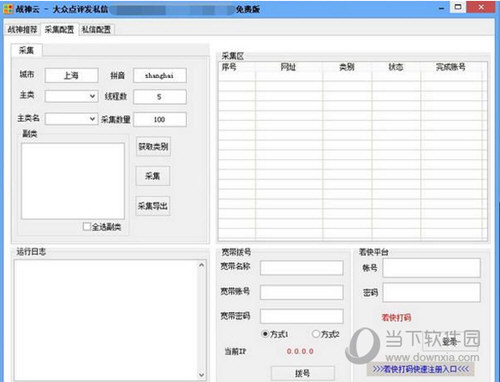Tick the 全选副类 checkbox
Viewport: 500px width, 382px height.
87,227
